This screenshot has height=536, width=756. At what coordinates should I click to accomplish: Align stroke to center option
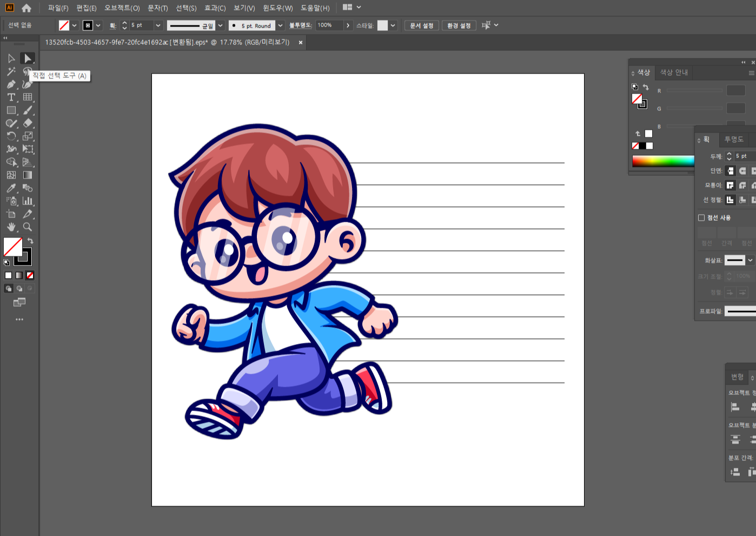[730, 200]
